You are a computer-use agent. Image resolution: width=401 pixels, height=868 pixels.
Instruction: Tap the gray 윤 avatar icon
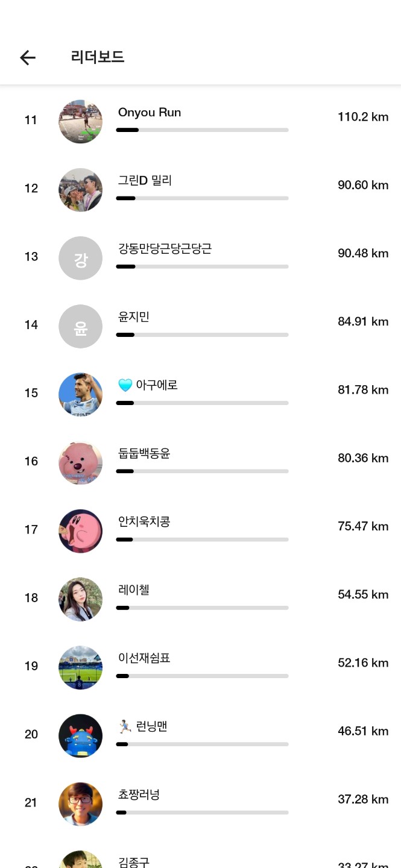pyautogui.click(x=80, y=326)
